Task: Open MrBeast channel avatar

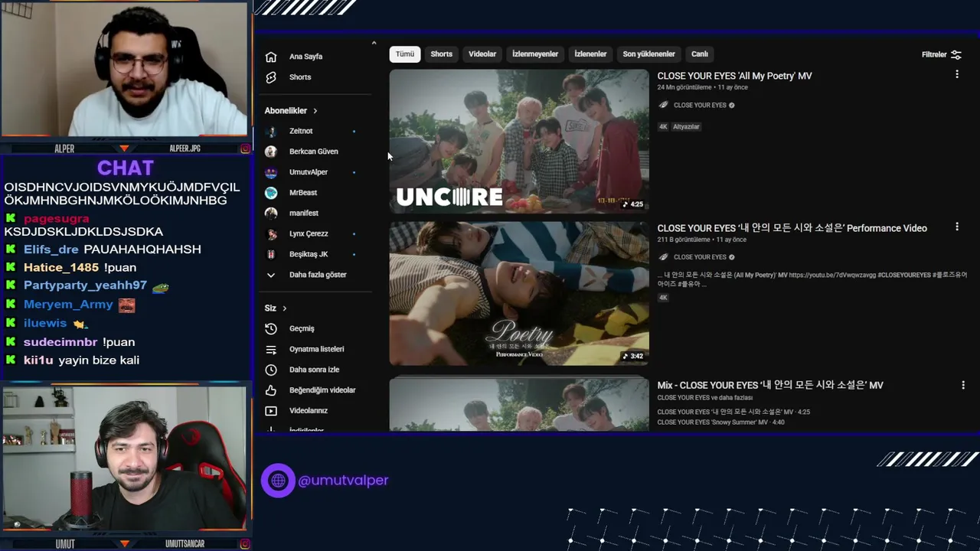Action: click(x=270, y=193)
